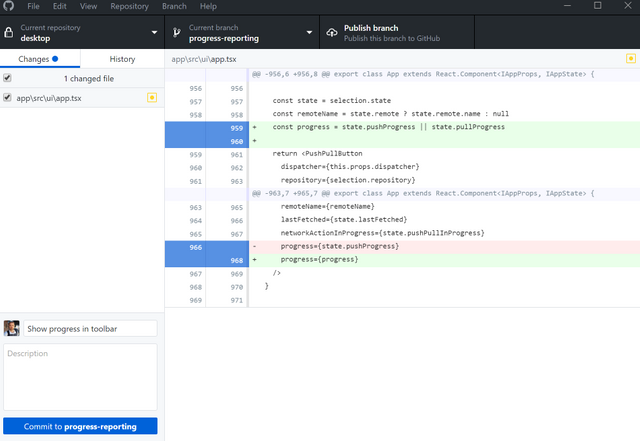Viewport: 640px width, 441px height.
Task: Click the Description text area
Action: [80, 376]
